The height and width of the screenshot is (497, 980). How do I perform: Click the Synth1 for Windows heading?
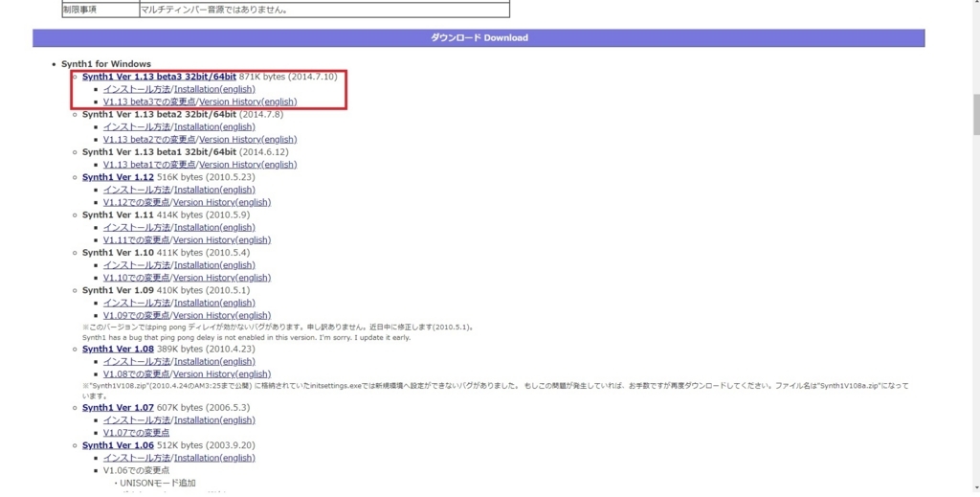tap(105, 64)
